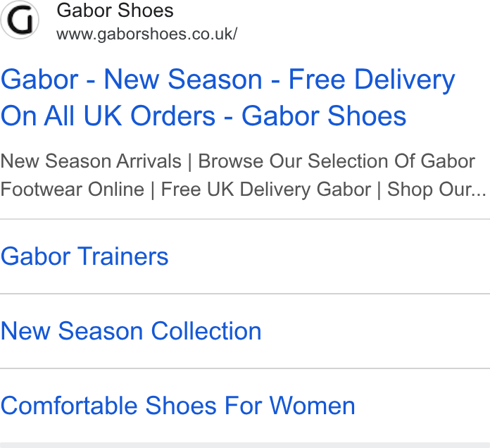Open the Gabor Shoes site name
Image resolution: width=490 pixels, height=448 pixels.
tap(115, 11)
